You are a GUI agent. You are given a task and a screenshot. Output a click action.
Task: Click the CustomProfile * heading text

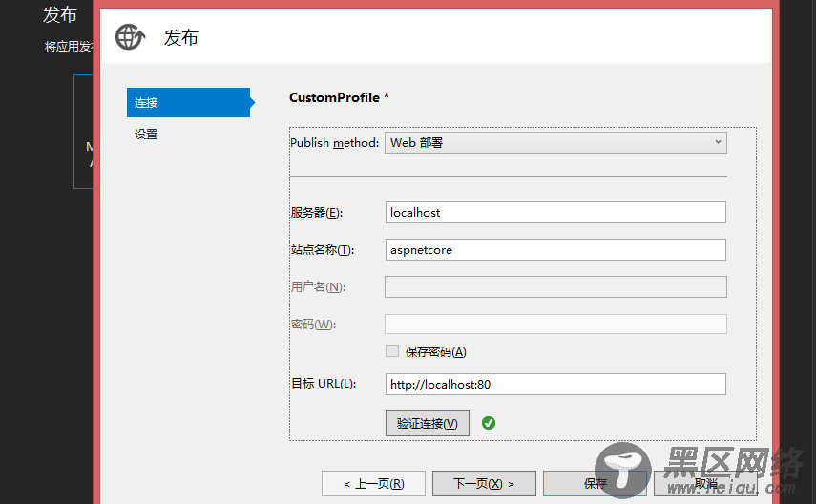(x=340, y=98)
